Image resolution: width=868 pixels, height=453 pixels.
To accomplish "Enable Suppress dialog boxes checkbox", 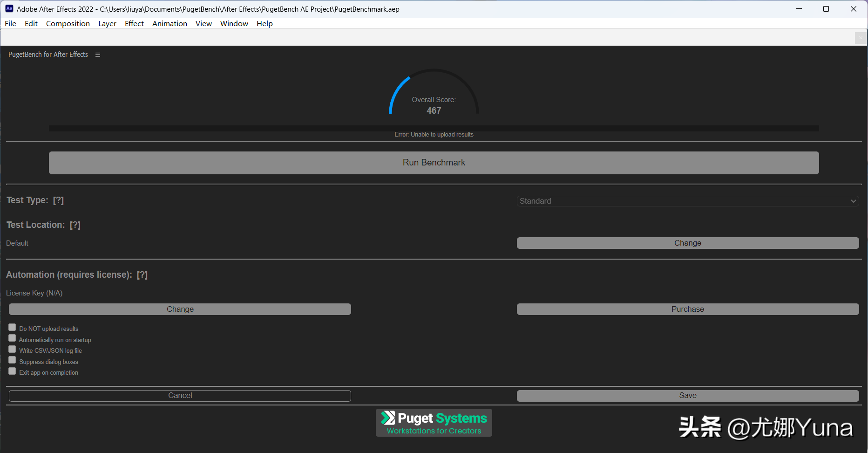I will (x=12, y=360).
